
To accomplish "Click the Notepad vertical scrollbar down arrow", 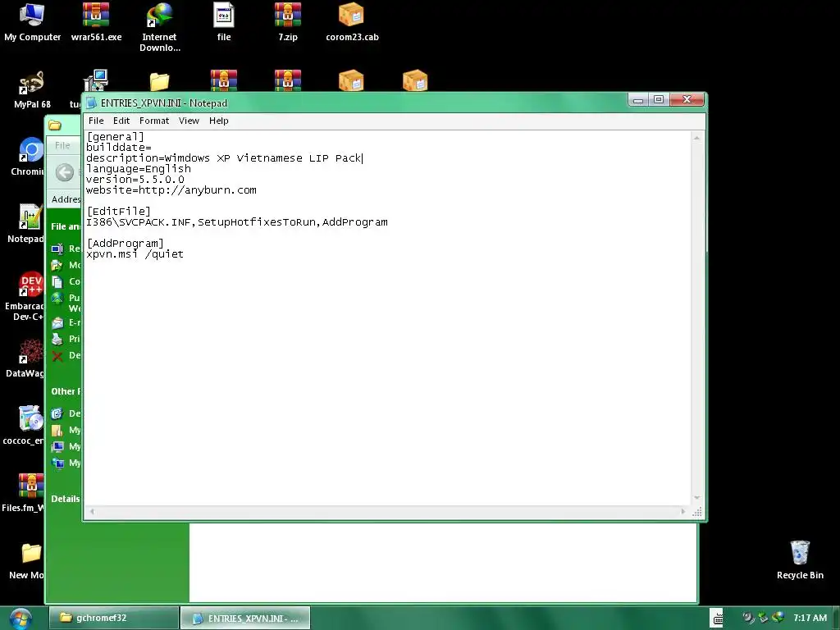I will [696, 498].
